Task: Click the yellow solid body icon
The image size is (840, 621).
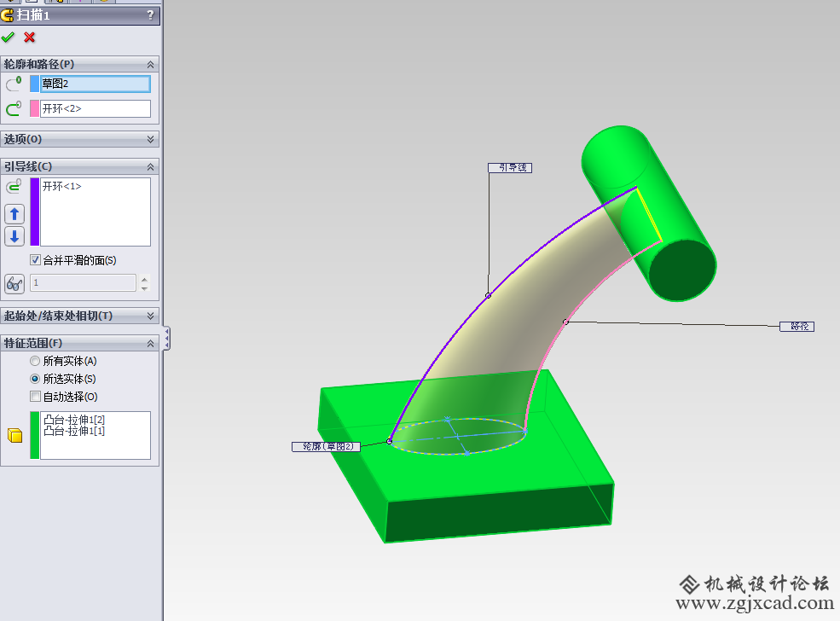Action: (15, 435)
